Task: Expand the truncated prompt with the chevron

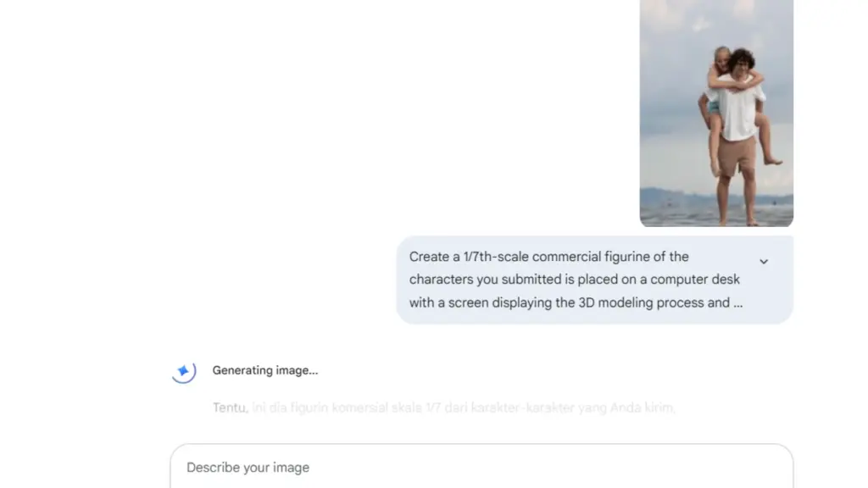Action: coord(764,262)
